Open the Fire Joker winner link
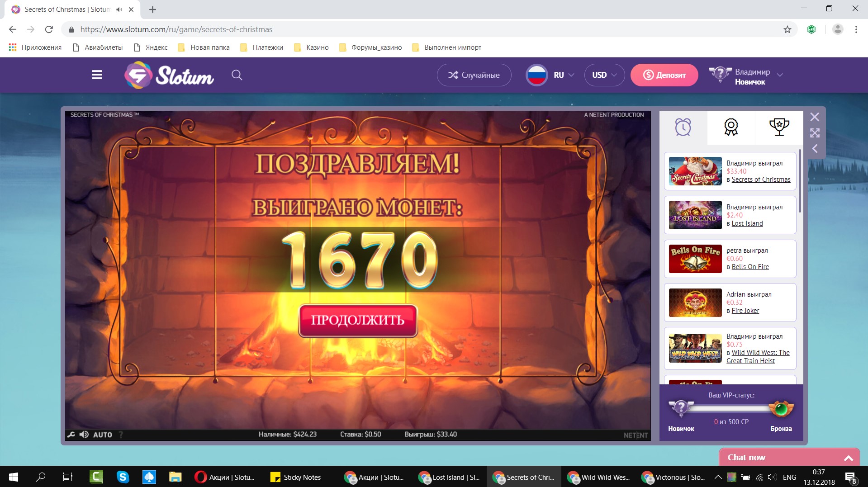Image resolution: width=868 pixels, height=487 pixels. [745, 311]
